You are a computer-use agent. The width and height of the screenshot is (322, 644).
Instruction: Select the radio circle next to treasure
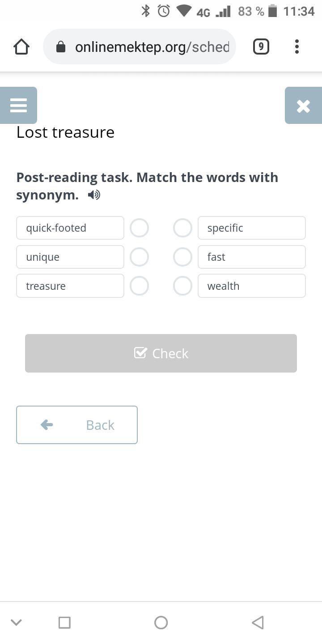139,286
